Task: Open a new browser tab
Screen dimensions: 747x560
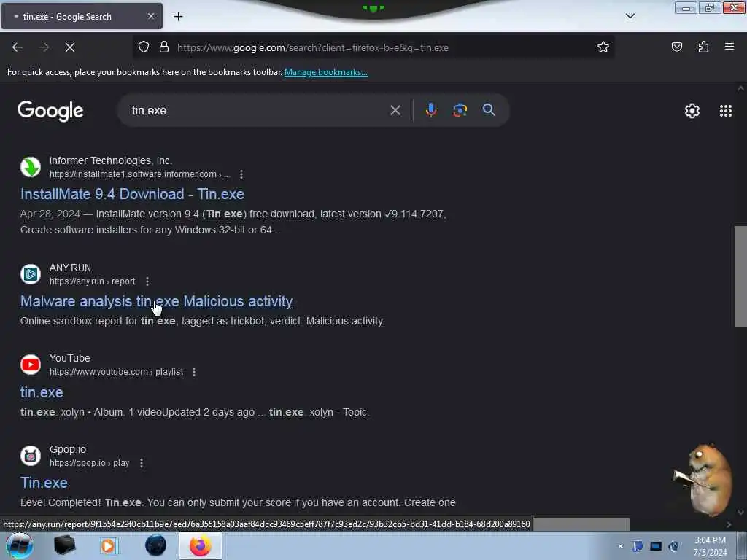Action: pos(178,17)
